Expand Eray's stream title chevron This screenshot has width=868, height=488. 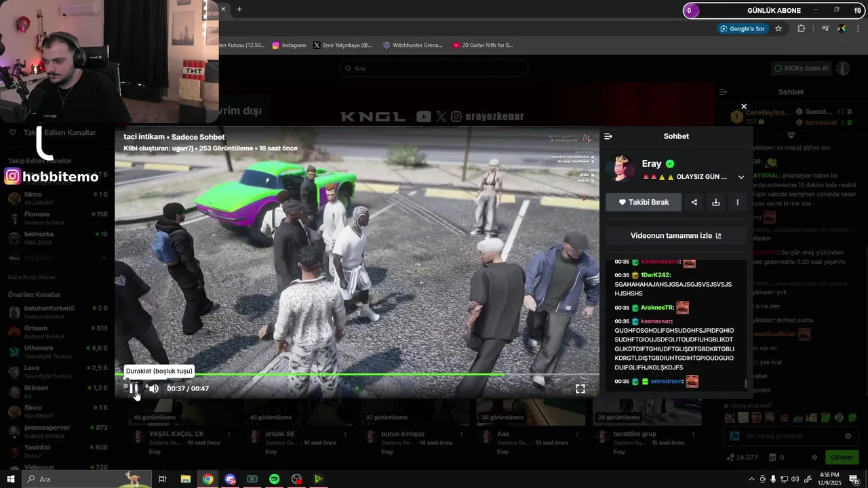741,177
